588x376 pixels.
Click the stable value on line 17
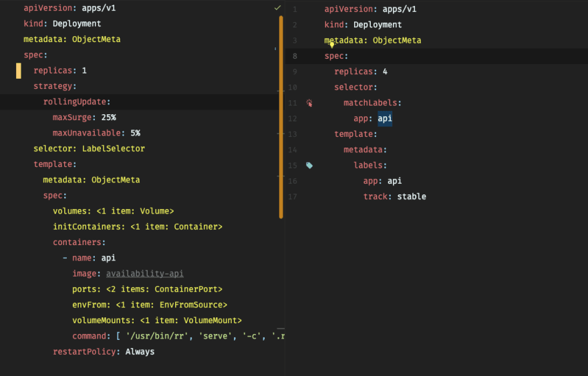(x=412, y=197)
